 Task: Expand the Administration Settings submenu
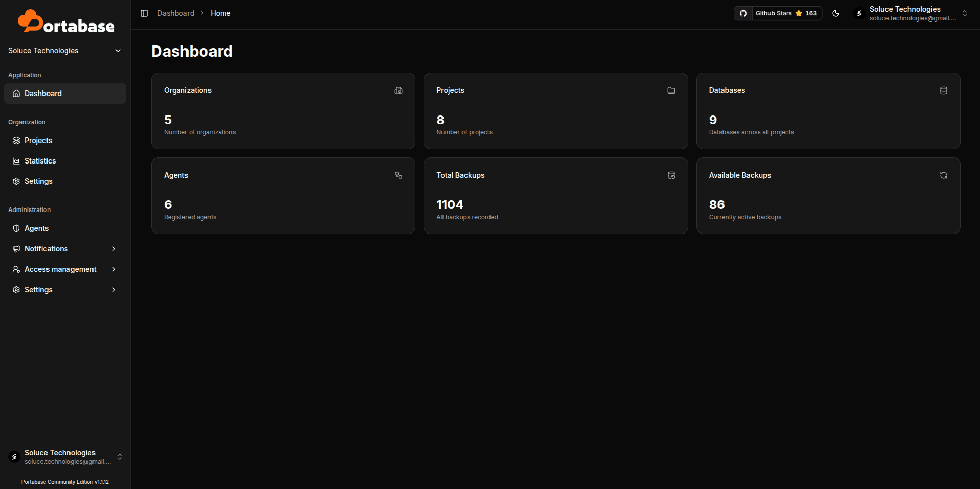tap(65, 290)
